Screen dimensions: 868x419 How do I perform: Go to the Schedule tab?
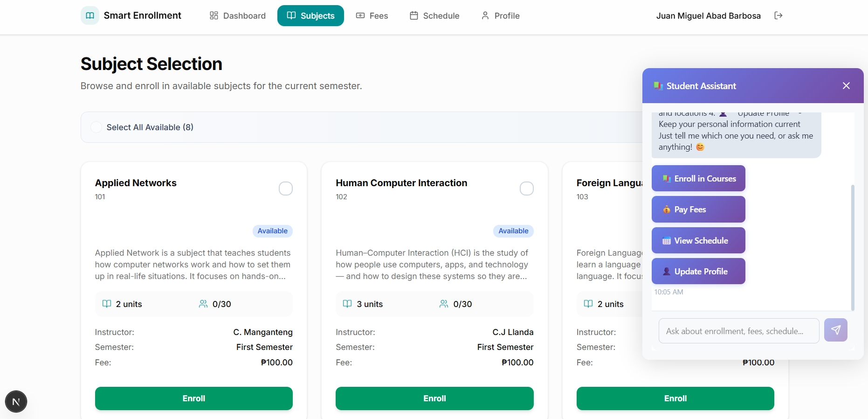pyautogui.click(x=434, y=15)
